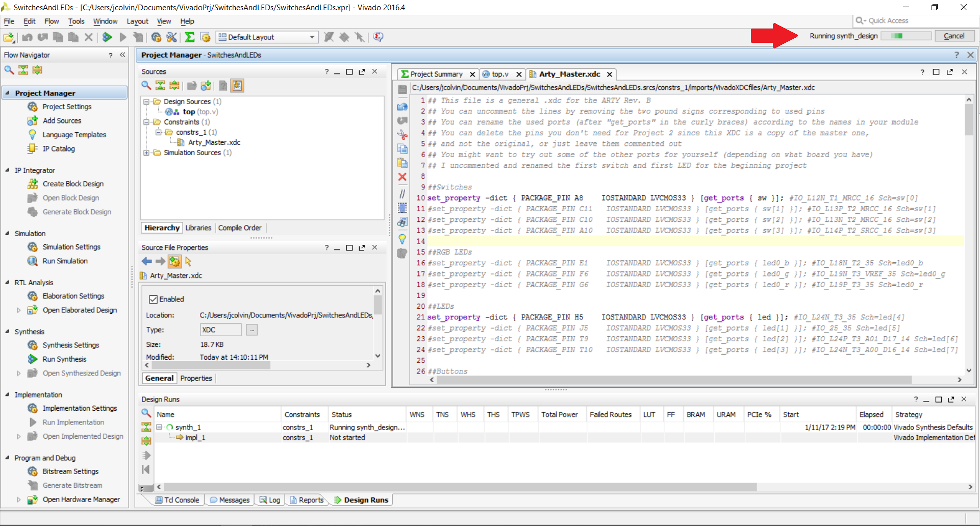Viewport: 980px width, 526px height.
Task: Expand the Simulation Sources tree node
Action: [146, 153]
